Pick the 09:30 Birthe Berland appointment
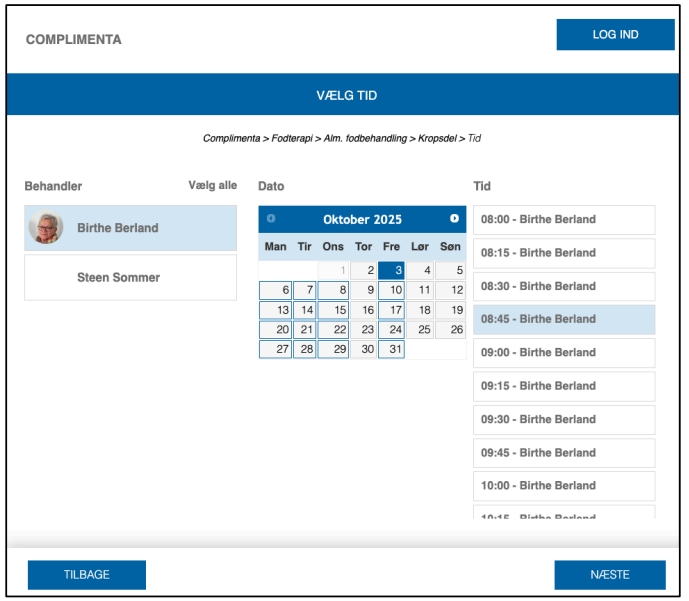Image resolution: width=689 pixels, height=601 pixels. 564,419
